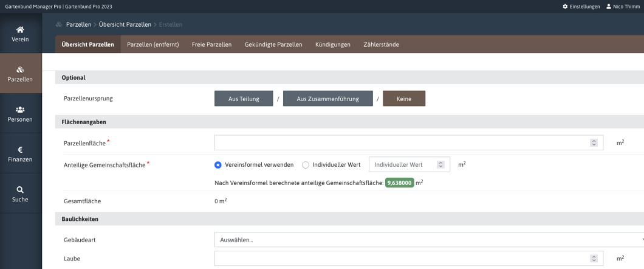Click the Übersicht Parzellen breadcrumb link
Screen dimensions: 644x269
point(125,25)
